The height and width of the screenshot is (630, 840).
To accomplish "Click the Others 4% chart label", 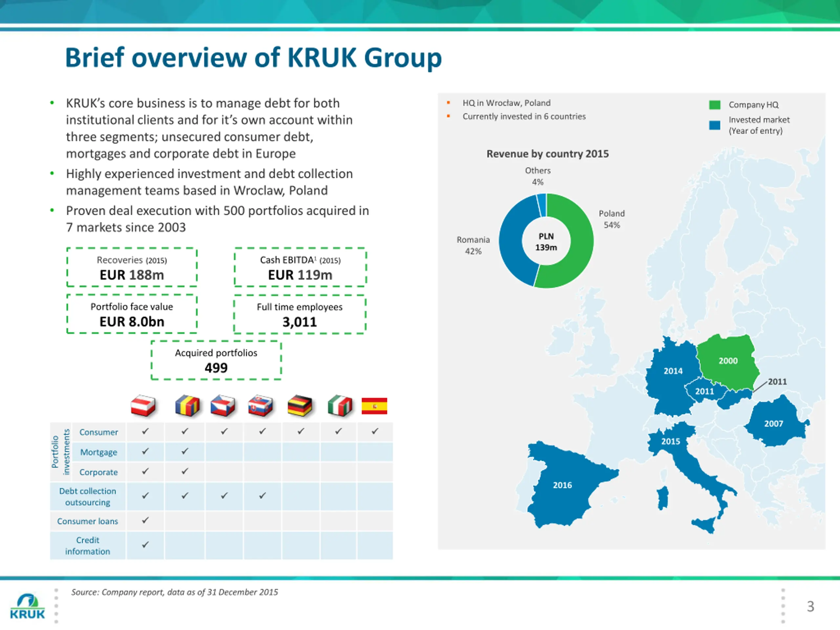I will click(x=538, y=176).
